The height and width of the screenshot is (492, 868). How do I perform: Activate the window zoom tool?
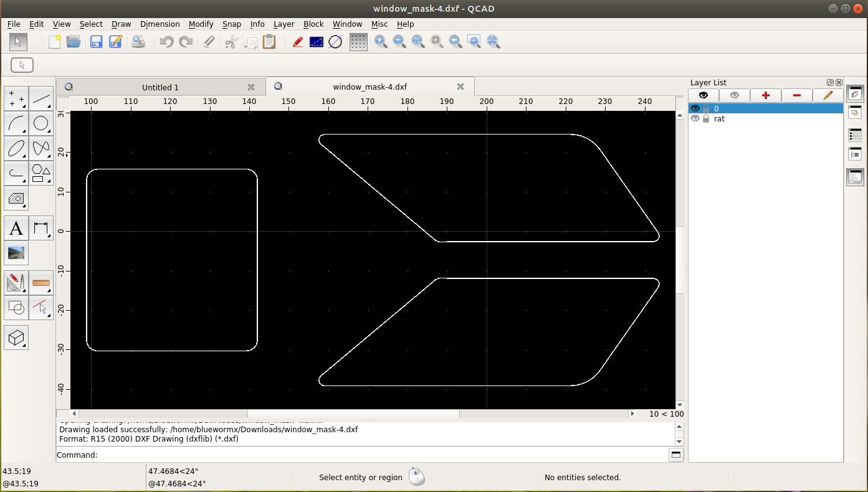(x=474, y=42)
